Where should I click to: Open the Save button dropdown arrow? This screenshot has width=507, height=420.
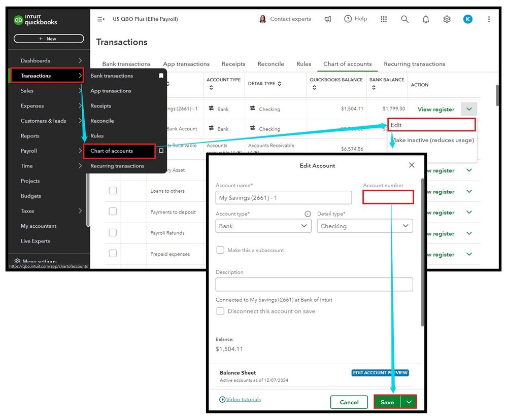tap(409, 402)
